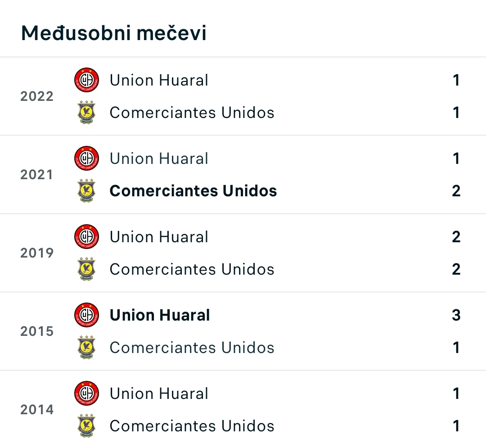
Task: Open bold Union Huaral winner name 2015
Action: 160,315
